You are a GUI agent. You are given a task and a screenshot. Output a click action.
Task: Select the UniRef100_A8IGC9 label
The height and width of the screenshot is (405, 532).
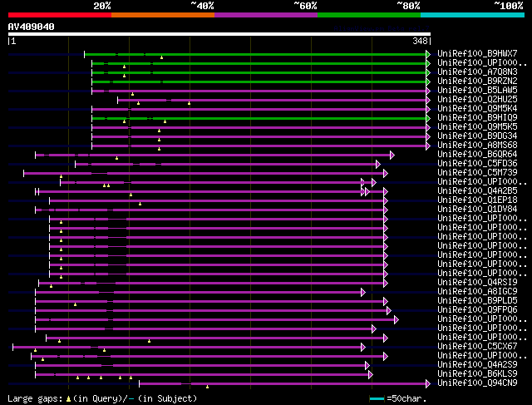point(477,291)
